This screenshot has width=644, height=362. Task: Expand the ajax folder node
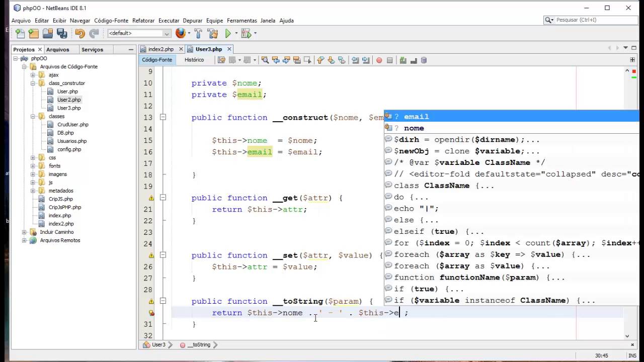(x=33, y=75)
